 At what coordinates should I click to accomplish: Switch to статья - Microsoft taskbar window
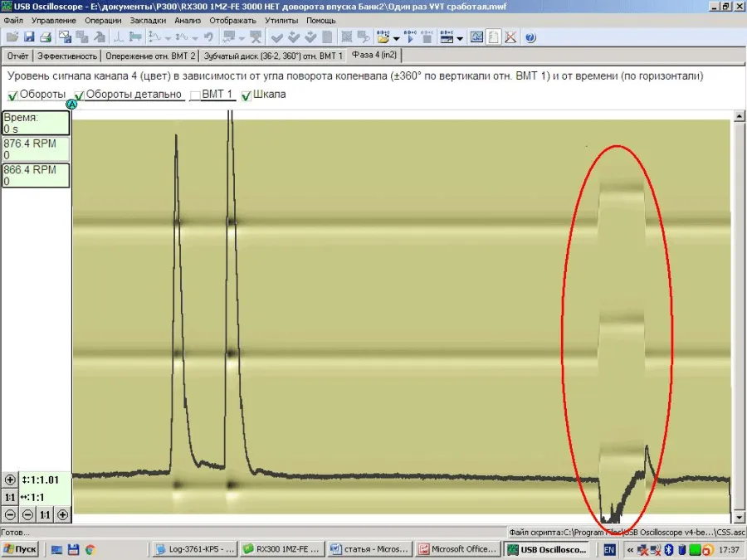[370, 549]
